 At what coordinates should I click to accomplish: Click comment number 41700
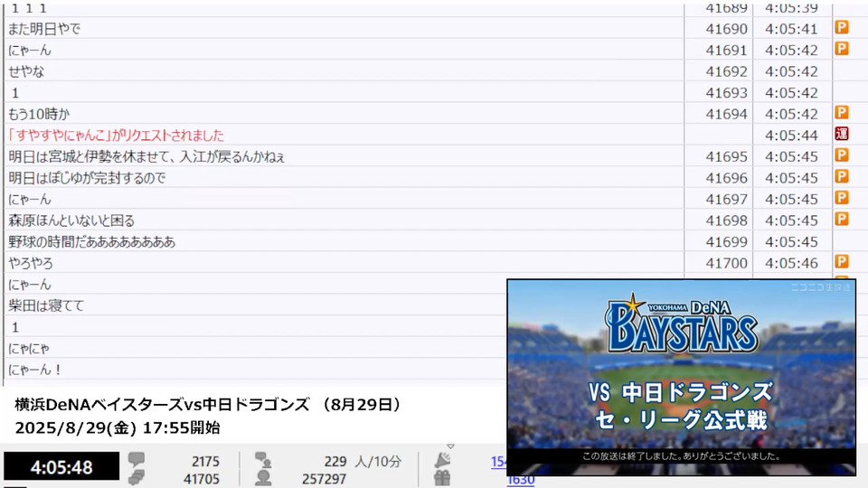[x=726, y=263]
